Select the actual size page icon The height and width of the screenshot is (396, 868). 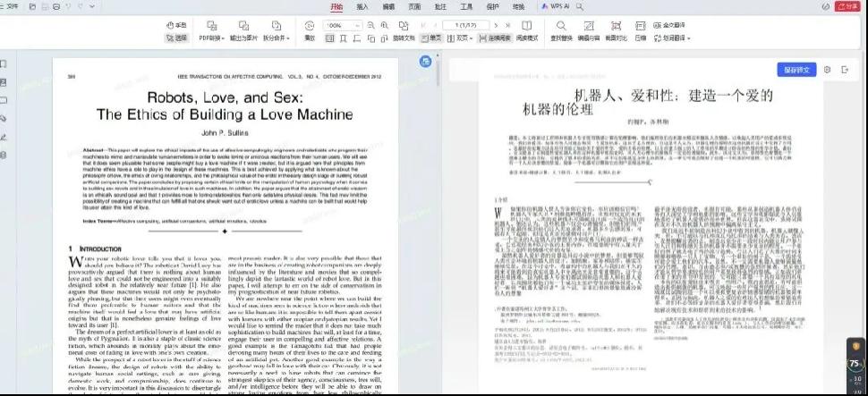tap(329, 38)
